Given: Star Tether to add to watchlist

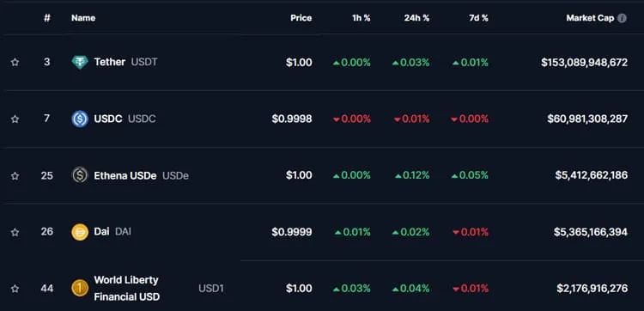Looking at the screenshot, I should point(15,63).
